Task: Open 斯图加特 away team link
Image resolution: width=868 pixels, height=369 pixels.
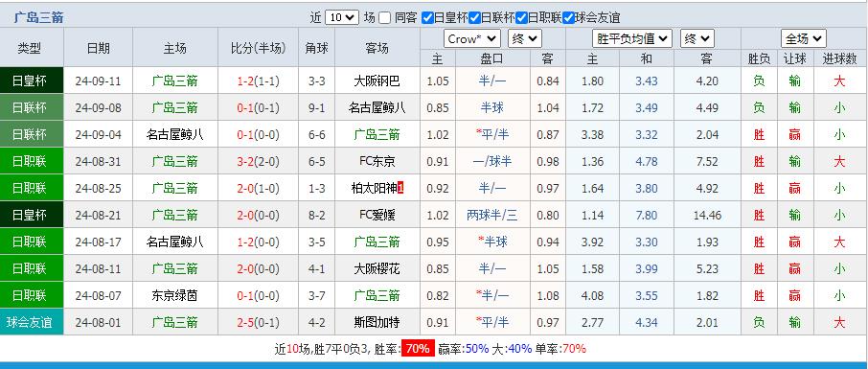Action: coord(377,322)
